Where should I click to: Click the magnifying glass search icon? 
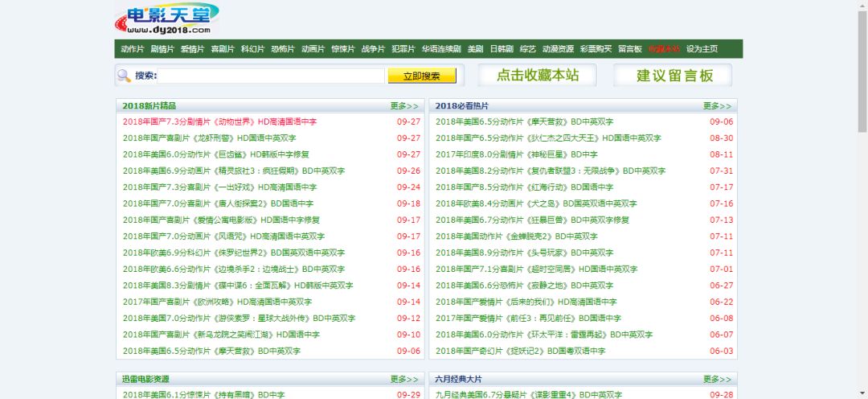pyautogui.click(x=124, y=76)
